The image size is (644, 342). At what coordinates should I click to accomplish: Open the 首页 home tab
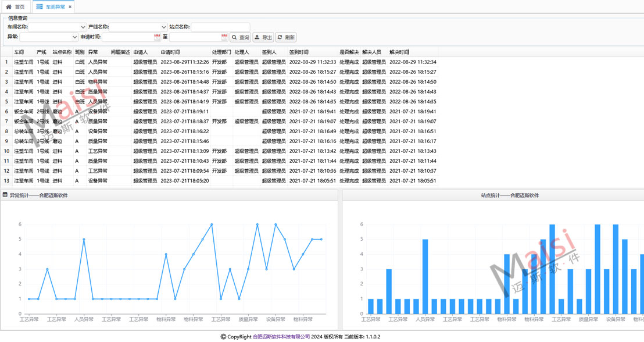[x=15, y=7]
